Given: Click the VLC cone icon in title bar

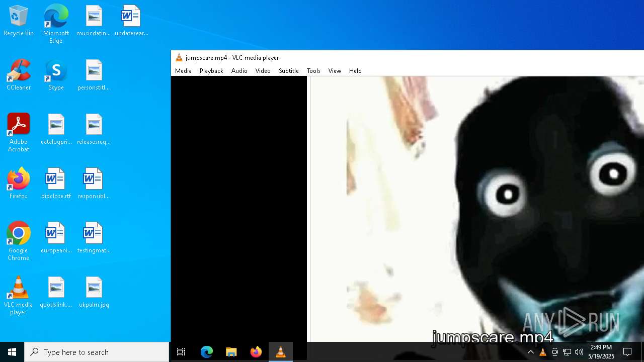Looking at the screenshot, I should (179, 57).
